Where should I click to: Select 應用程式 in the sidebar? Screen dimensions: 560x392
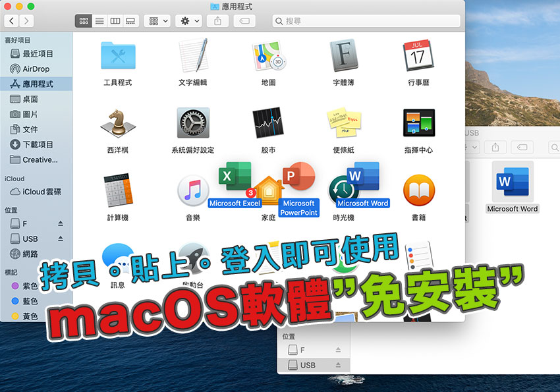pos(36,84)
